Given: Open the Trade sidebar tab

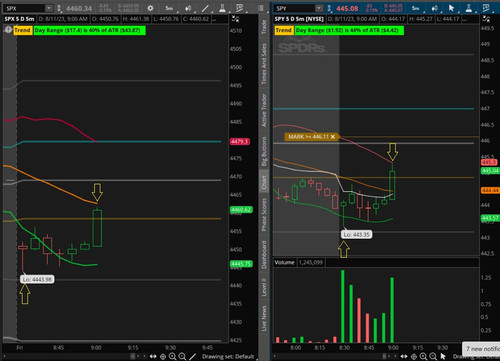Looking at the screenshot, I should click(x=264, y=27).
